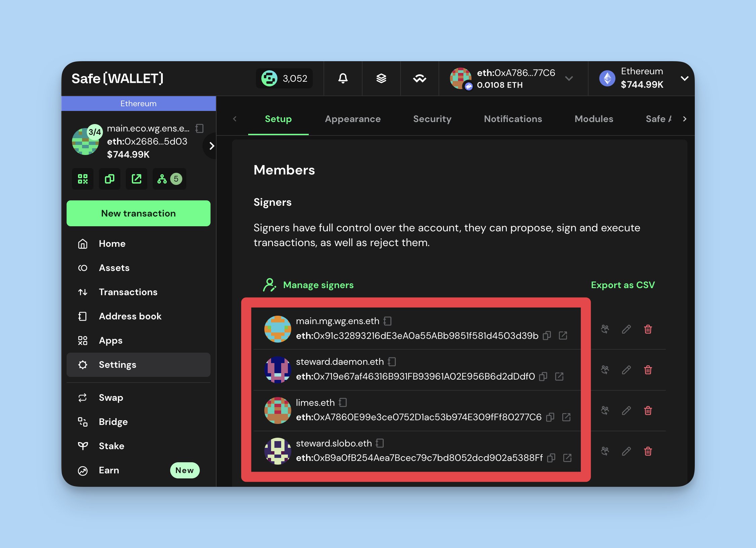Open Ethereum network selector dropdown

pyautogui.click(x=684, y=78)
